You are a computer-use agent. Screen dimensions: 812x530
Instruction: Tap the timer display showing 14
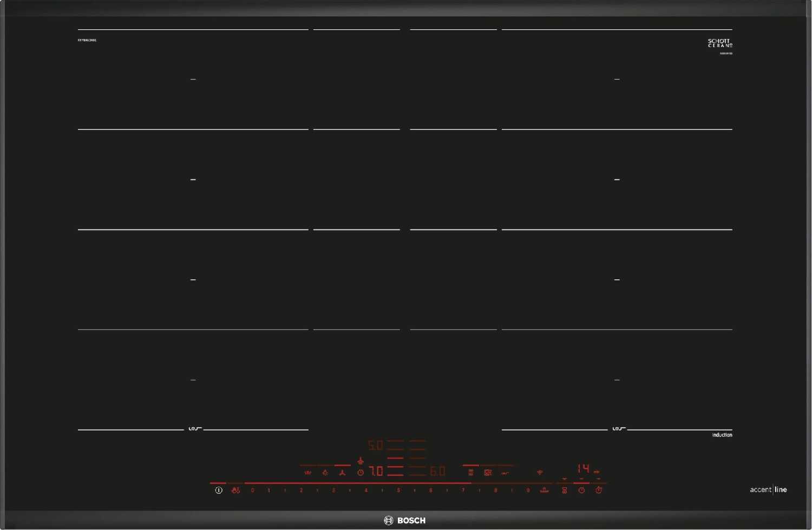click(x=583, y=469)
